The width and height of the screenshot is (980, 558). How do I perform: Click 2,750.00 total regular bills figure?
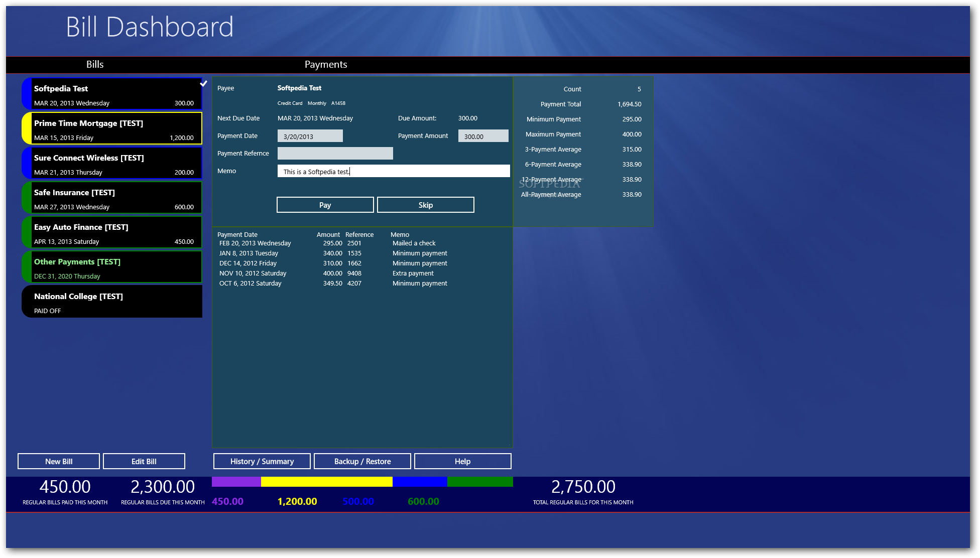(583, 487)
